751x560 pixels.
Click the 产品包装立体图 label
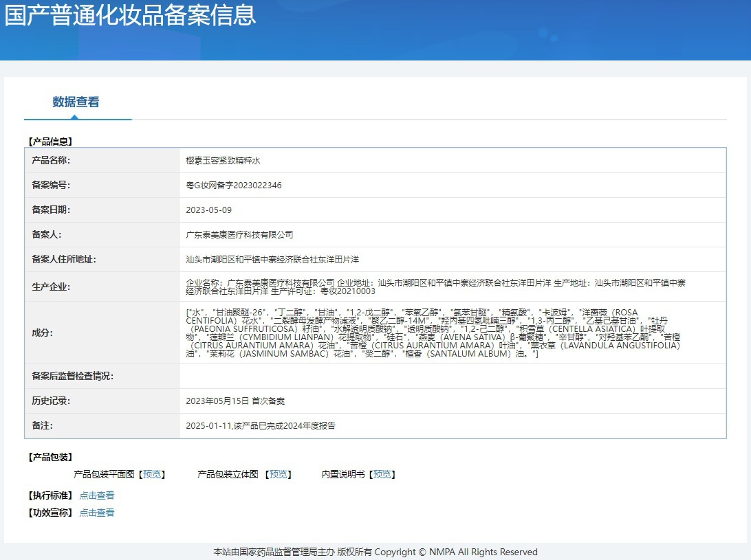(228, 474)
